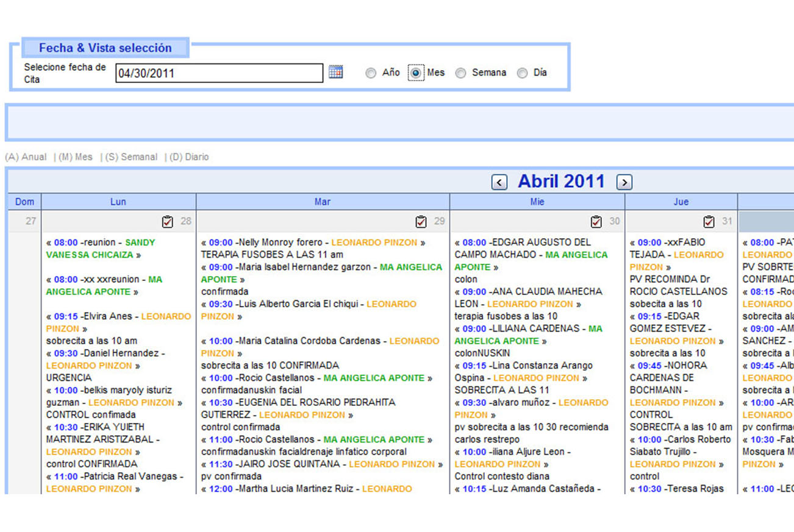Click the Jue column header

coord(681,202)
